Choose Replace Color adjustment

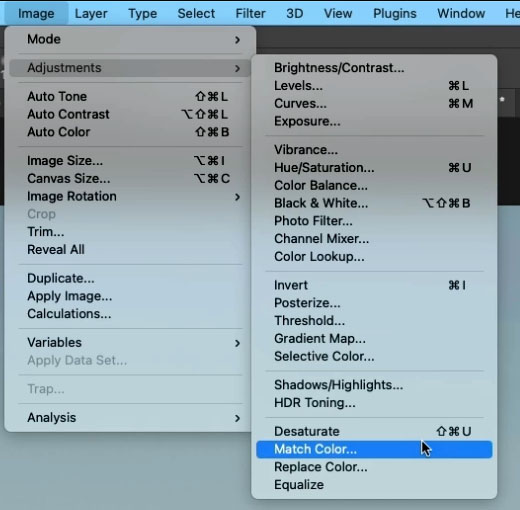tap(374, 467)
